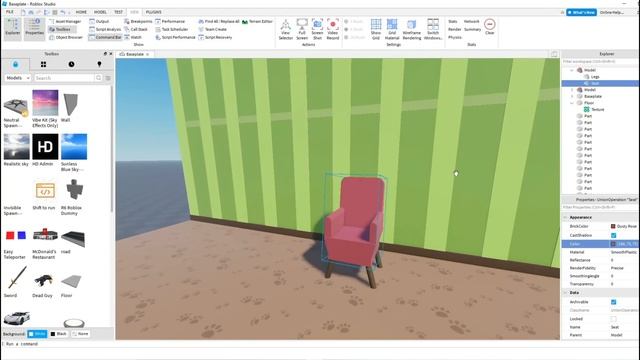
Task: Open Team Create
Action: coord(213,29)
